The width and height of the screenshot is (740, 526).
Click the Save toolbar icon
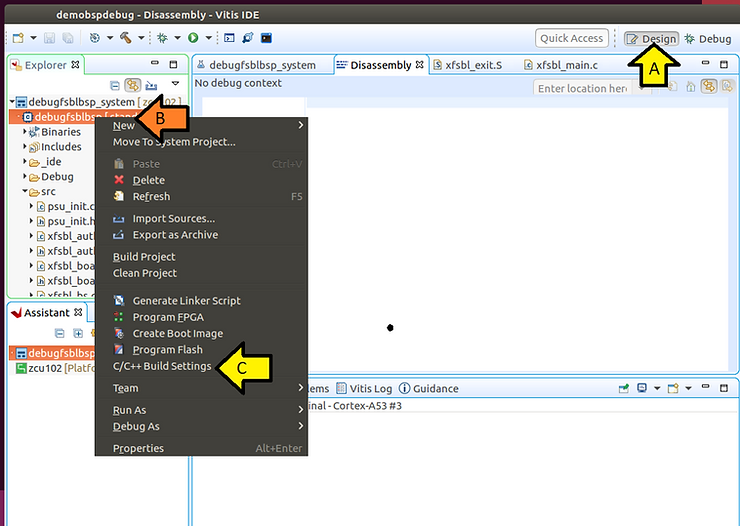pyautogui.click(x=50, y=38)
